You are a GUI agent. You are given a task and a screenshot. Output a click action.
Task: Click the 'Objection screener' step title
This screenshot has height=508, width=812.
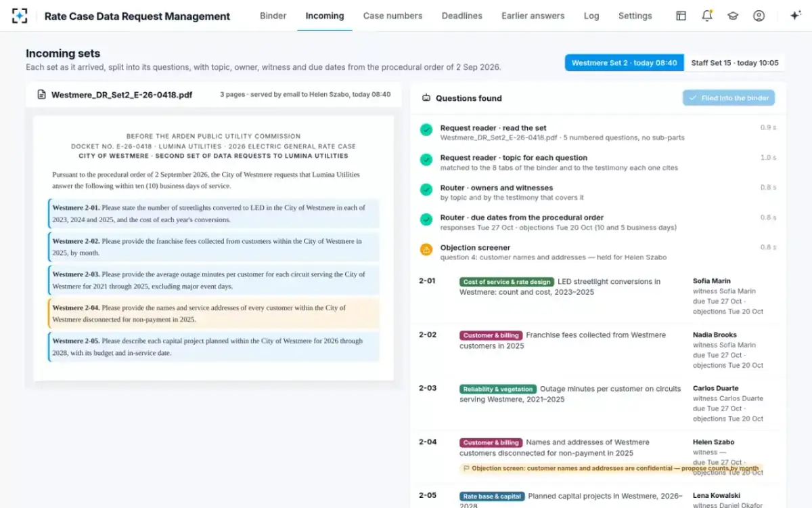[475, 248]
